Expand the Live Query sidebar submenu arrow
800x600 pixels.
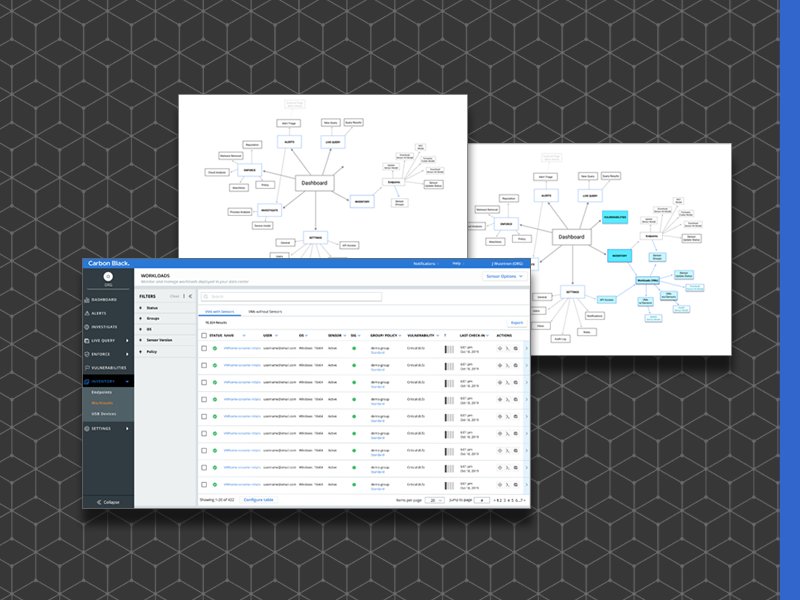point(127,340)
